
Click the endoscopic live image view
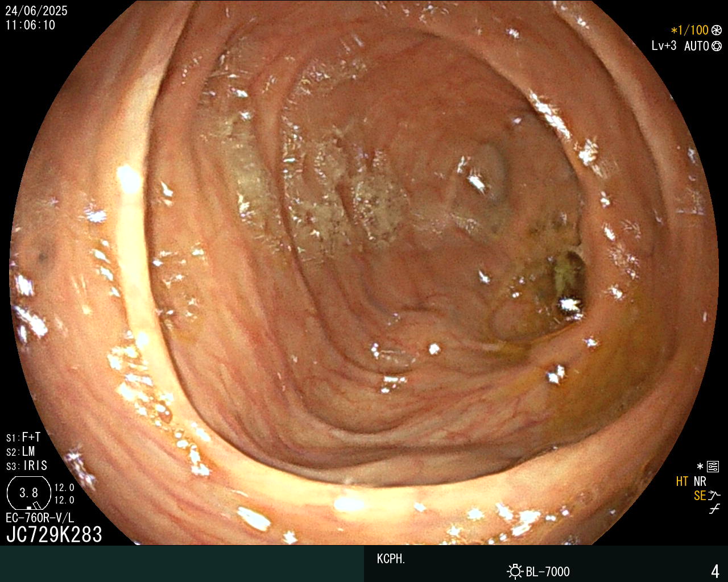(364, 273)
